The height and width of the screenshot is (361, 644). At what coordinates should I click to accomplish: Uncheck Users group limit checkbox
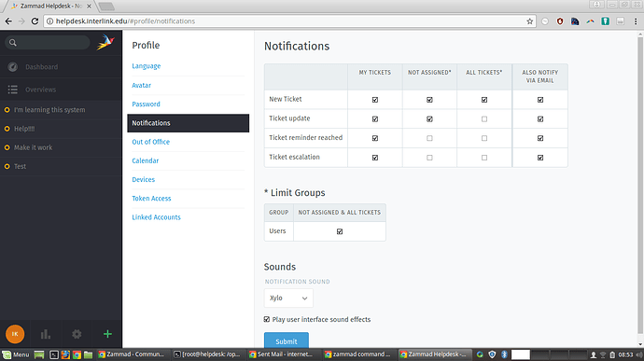[x=340, y=231]
